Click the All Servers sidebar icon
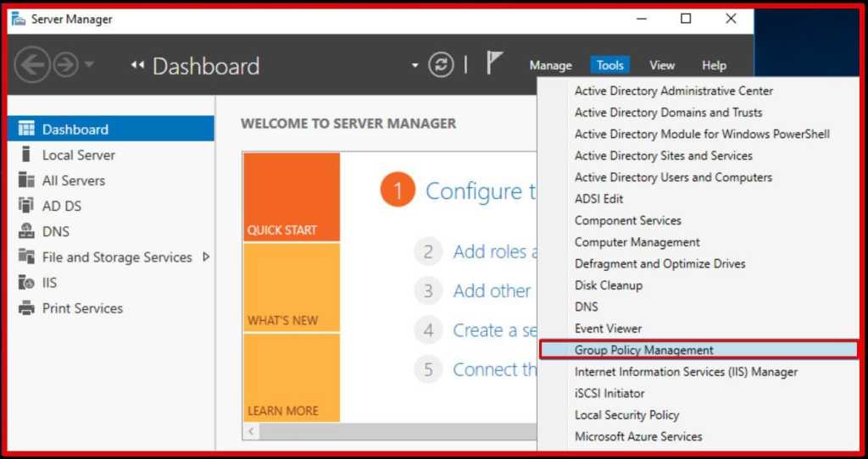The height and width of the screenshot is (459, 868). [x=26, y=180]
